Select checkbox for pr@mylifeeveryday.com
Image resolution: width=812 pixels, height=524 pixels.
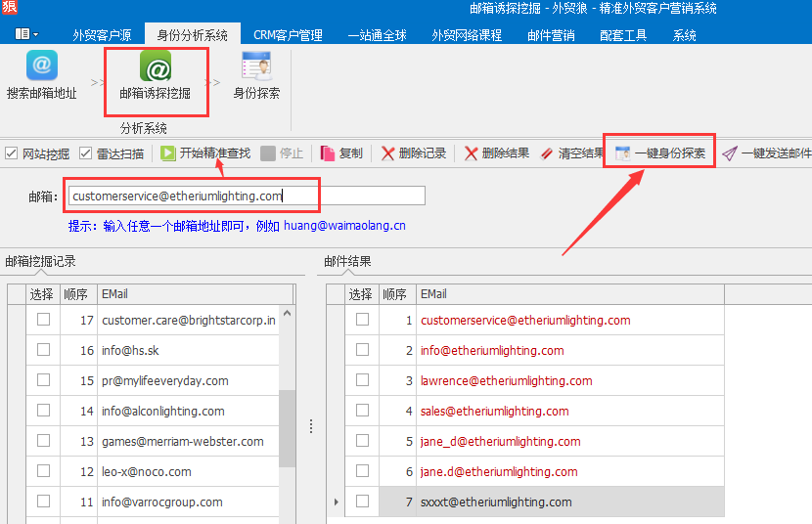[x=43, y=379]
